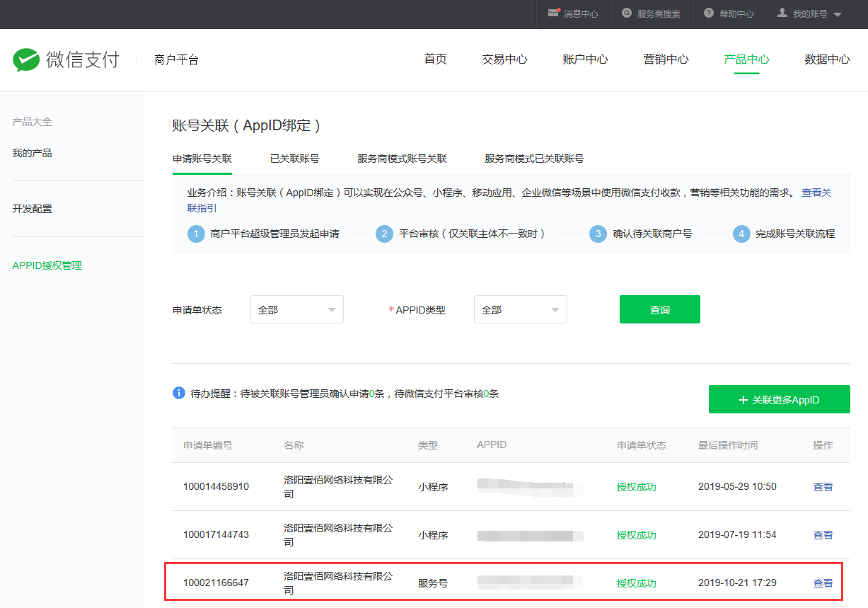Open the 查看关联指引 link
Image resolution: width=868 pixels, height=608 pixels.
coord(816,193)
